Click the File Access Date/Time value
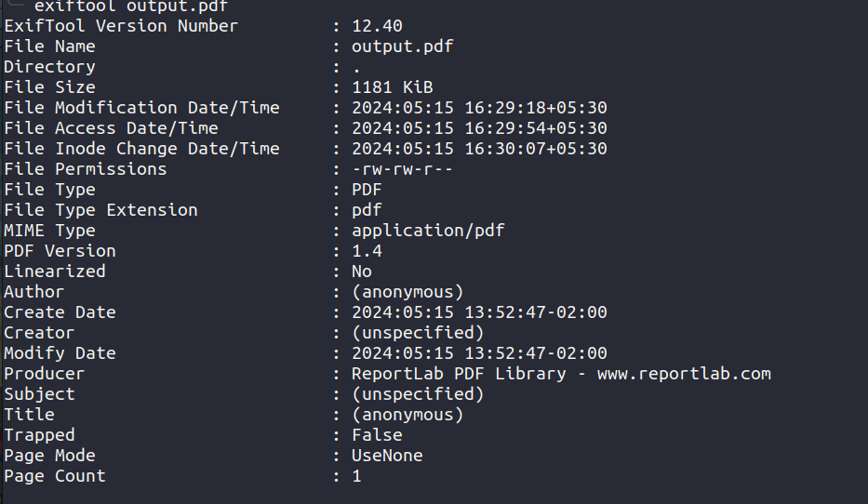 [x=479, y=128]
